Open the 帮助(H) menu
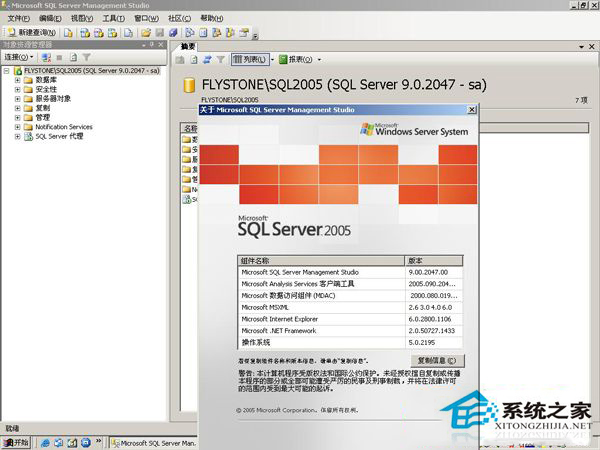This screenshot has width=600, height=450. click(x=212, y=18)
